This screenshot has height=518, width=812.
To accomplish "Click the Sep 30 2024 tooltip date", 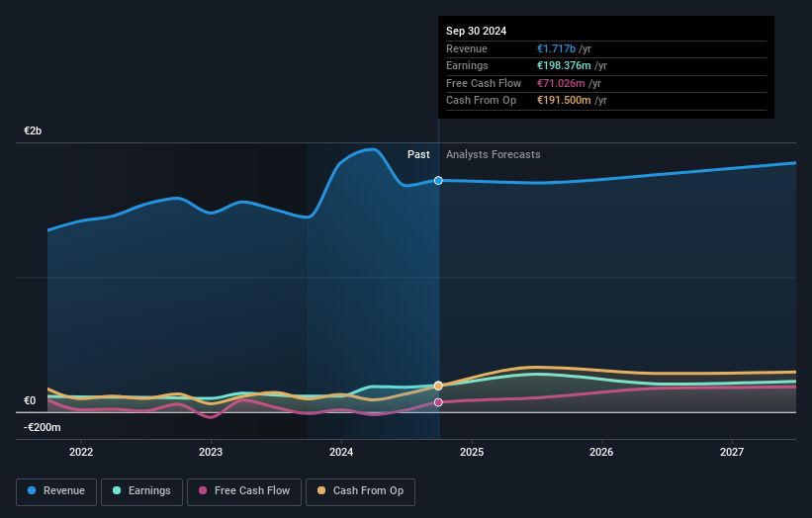I will [x=476, y=31].
